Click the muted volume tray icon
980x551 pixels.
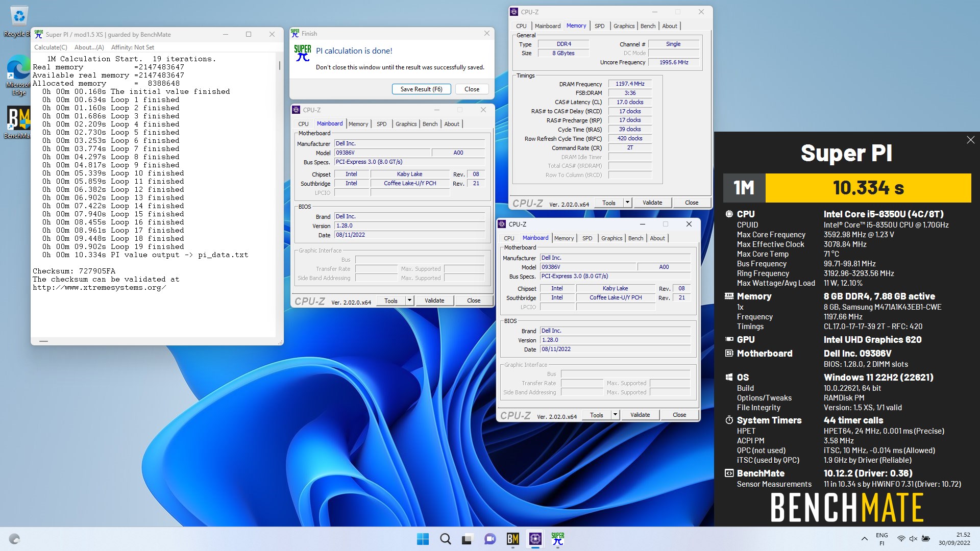(x=914, y=539)
